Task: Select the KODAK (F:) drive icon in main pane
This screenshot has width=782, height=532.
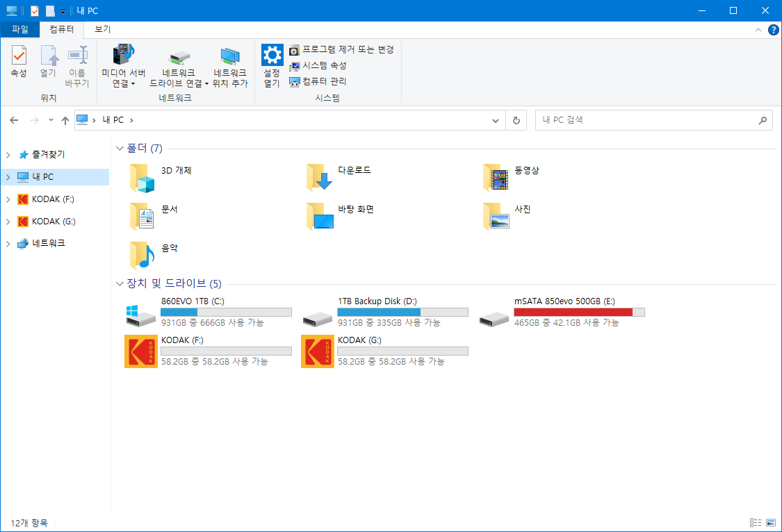Action: coord(141,351)
